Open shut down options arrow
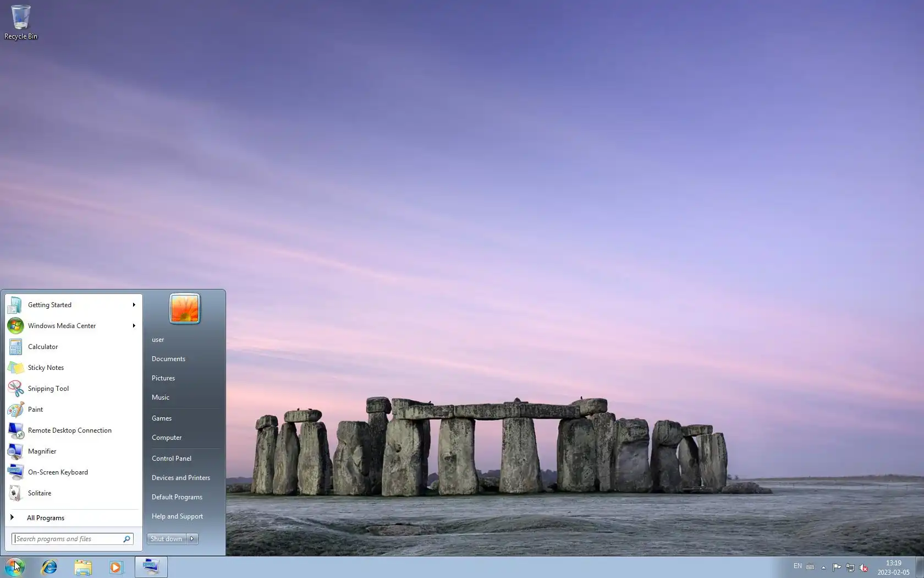Viewport: 924px width, 578px height. point(192,539)
